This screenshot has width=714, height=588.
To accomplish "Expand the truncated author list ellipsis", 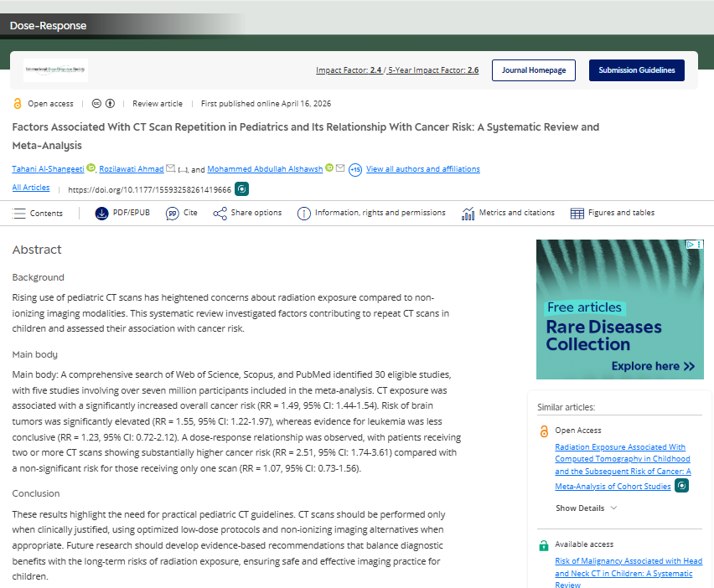I will 181,168.
